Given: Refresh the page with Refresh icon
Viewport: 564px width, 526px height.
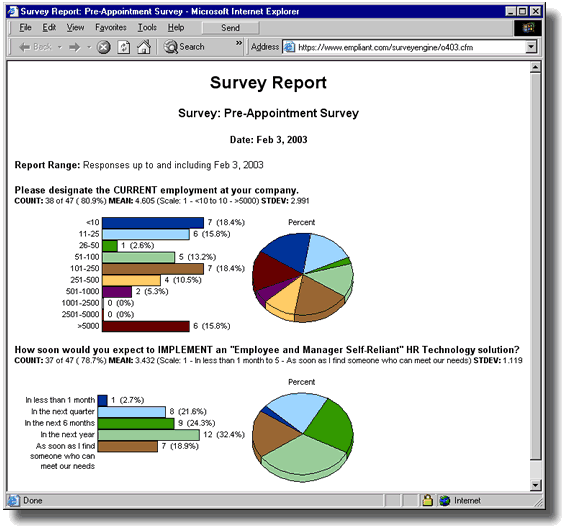Looking at the screenshot, I should (x=124, y=47).
